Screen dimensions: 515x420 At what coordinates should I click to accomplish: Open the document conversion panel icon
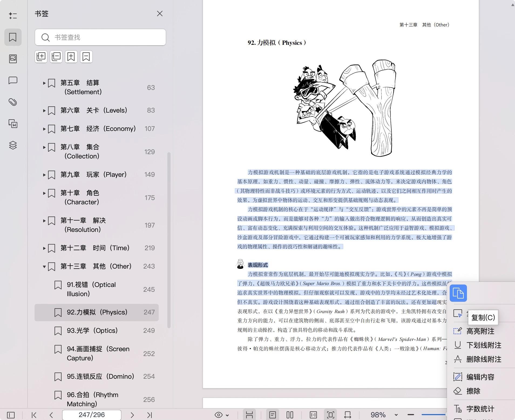(13, 124)
